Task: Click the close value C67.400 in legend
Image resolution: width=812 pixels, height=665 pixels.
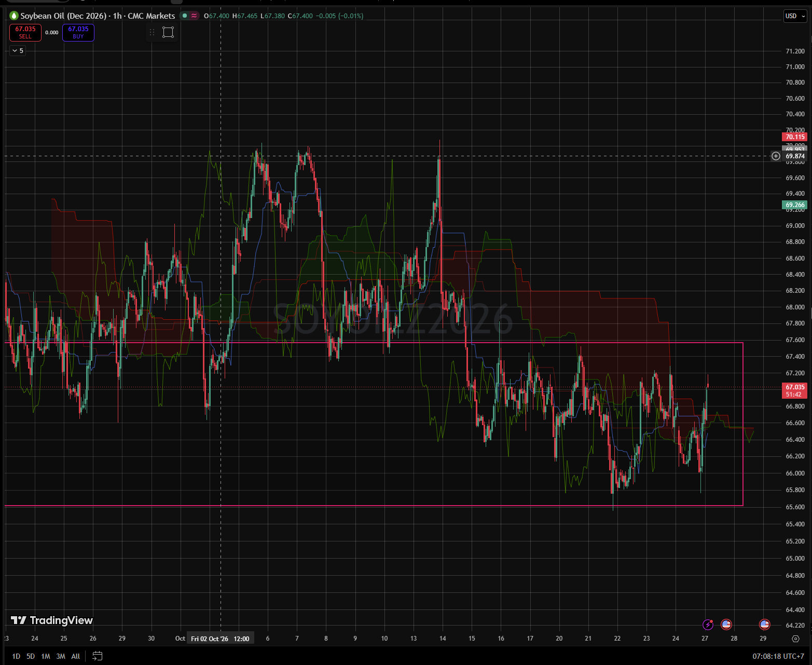Action: point(300,16)
